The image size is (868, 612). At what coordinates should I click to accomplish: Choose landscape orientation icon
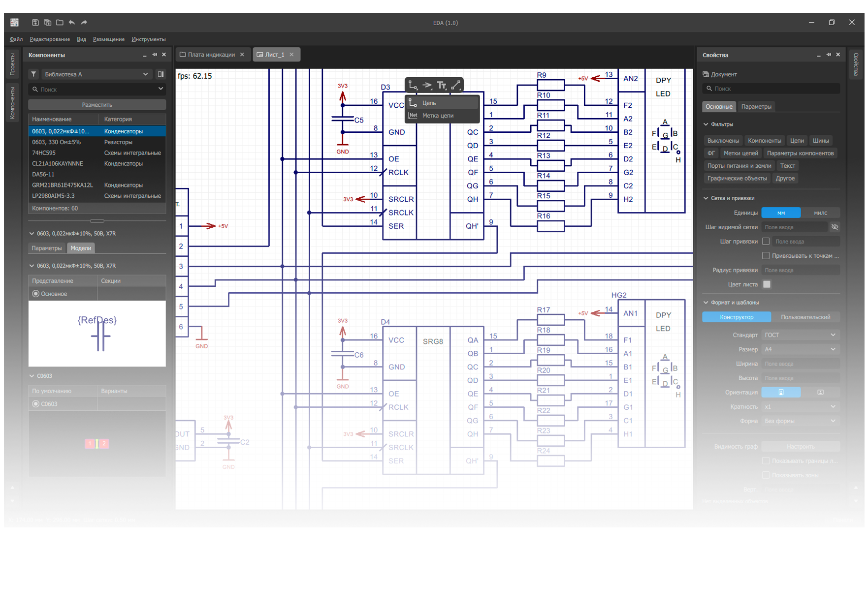(x=820, y=393)
